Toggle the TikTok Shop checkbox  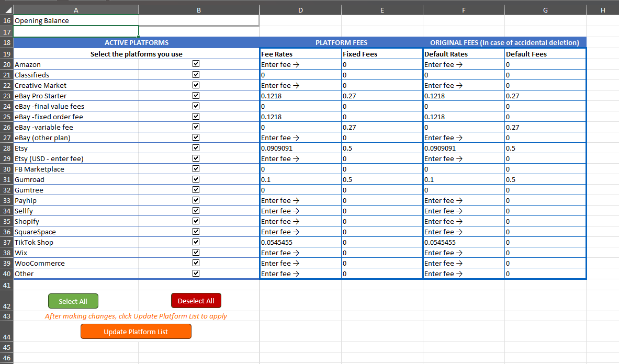pyautogui.click(x=196, y=241)
